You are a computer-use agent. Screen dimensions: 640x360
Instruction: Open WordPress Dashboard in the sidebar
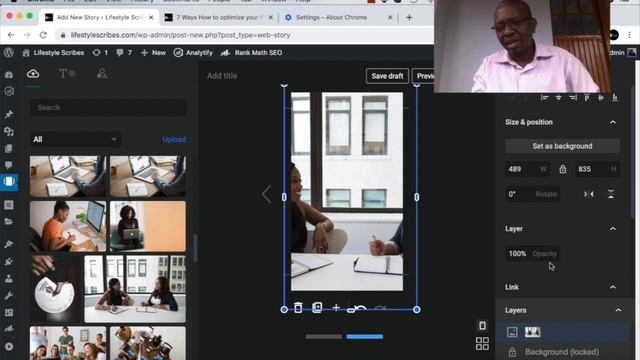9,75
